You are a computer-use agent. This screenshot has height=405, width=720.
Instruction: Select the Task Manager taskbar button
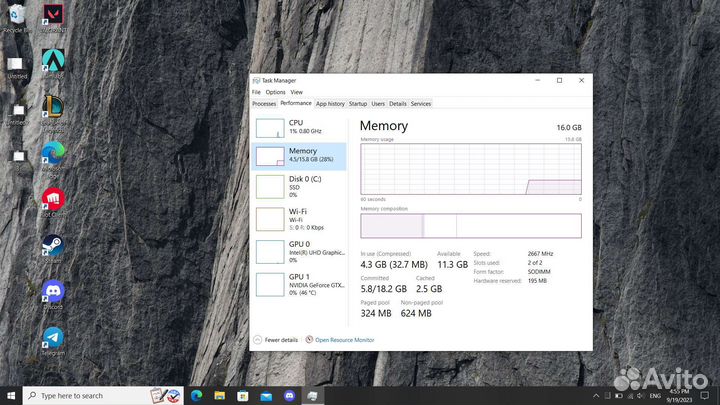pos(313,395)
